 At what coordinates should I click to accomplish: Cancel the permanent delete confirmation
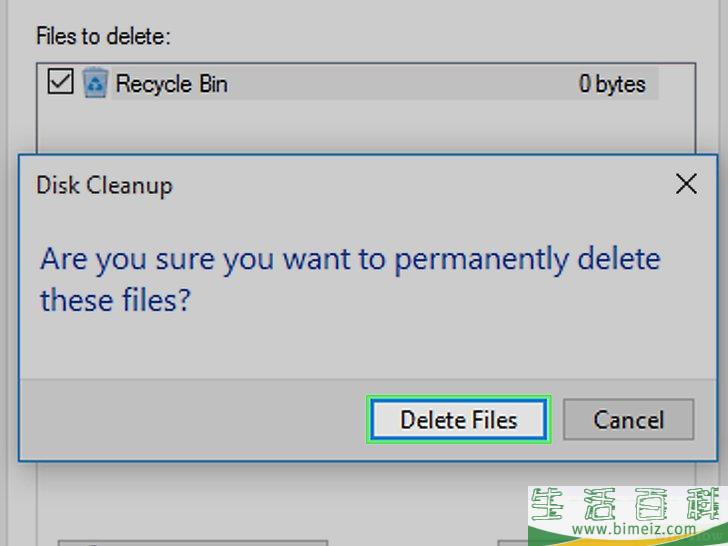(x=629, y=420)
